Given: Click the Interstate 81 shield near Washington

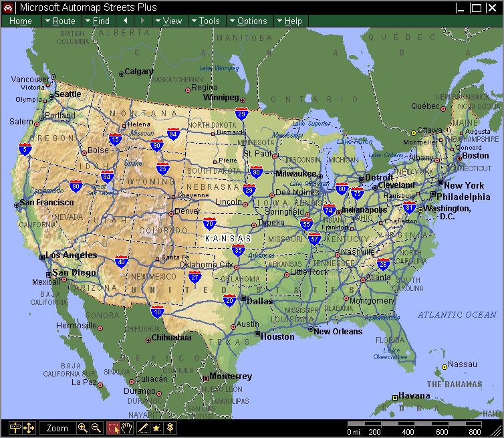Looking at the screenshot, I should pyautogui.click(x=409, y=207).
